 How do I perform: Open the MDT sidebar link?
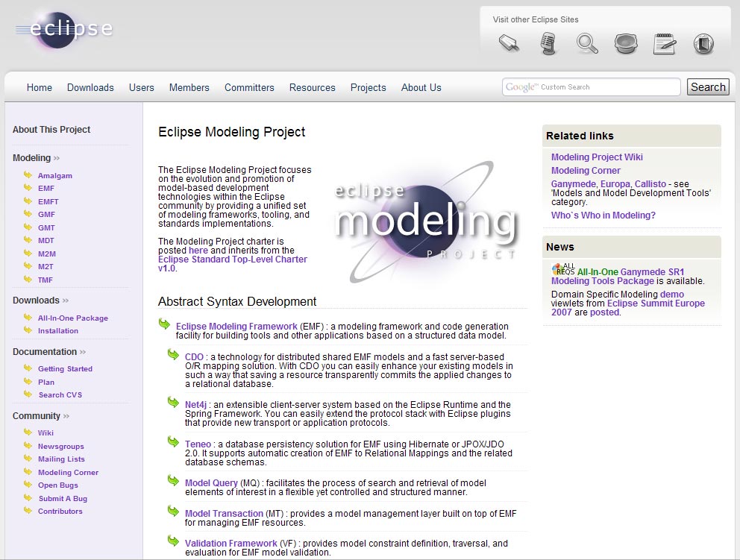pos(46,241)
